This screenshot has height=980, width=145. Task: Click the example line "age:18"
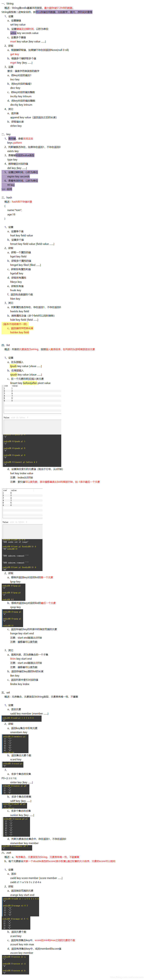click(x=11, y=214)
